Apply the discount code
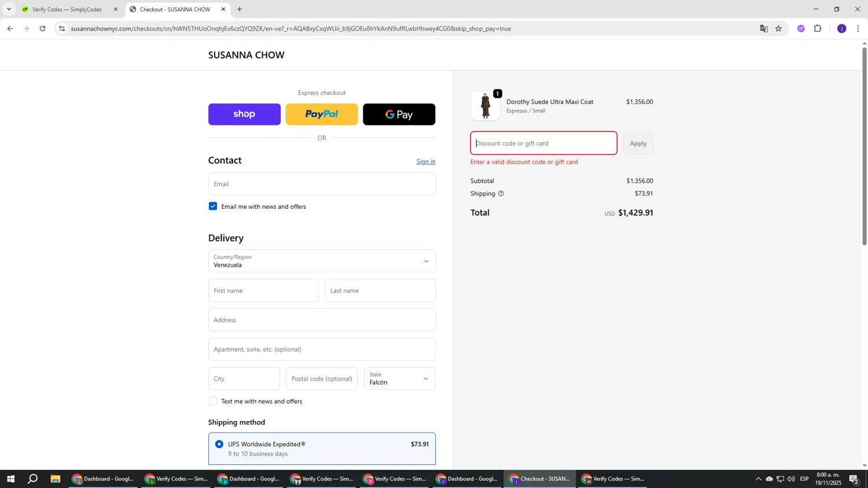 [638, 143]
